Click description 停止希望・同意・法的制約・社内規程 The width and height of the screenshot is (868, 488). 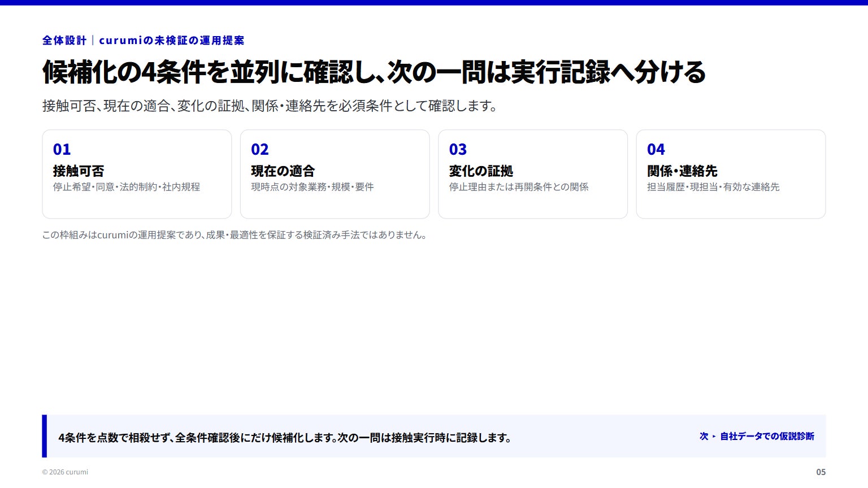[127, 187]
